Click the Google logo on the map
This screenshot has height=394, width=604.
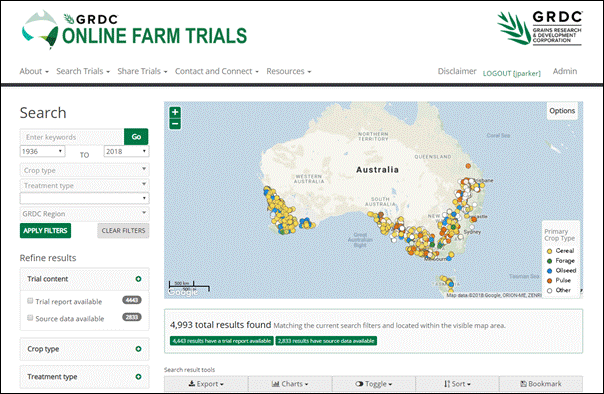(183, 292)
